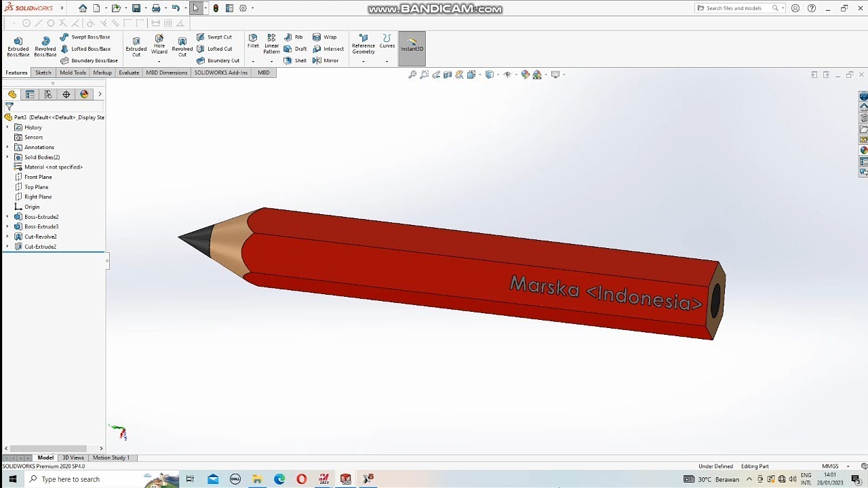Click the Rebuild traffic light icon
Viewport: 868px width, 488px height.
216,8
